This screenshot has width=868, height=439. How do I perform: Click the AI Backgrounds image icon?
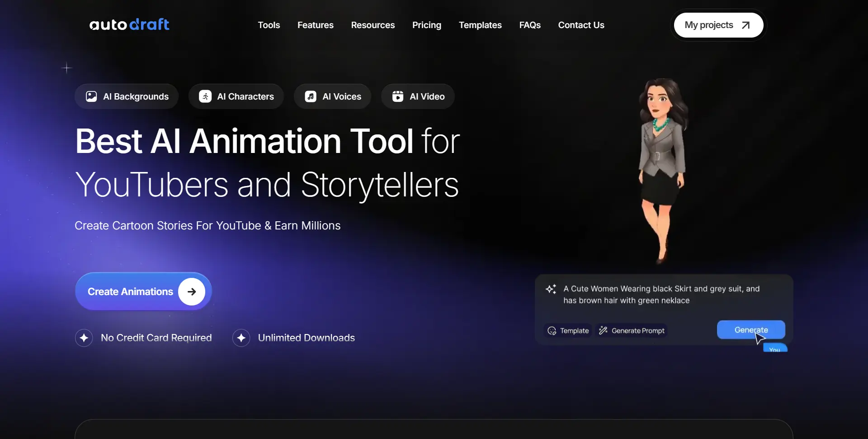click(91, 96)
